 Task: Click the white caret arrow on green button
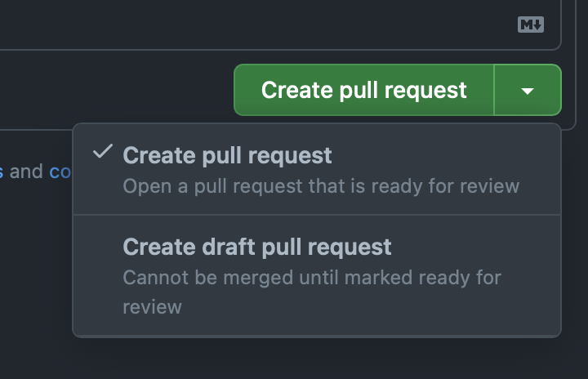(x=528, y=91)
